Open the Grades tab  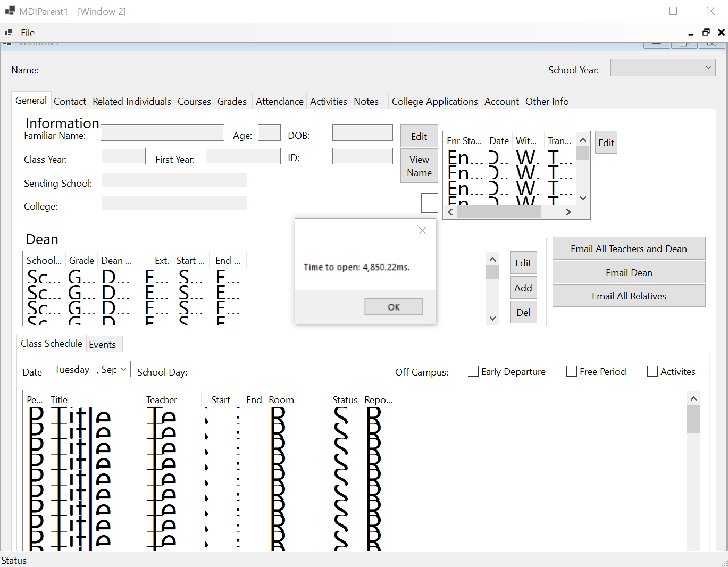[x=232, y=102]
